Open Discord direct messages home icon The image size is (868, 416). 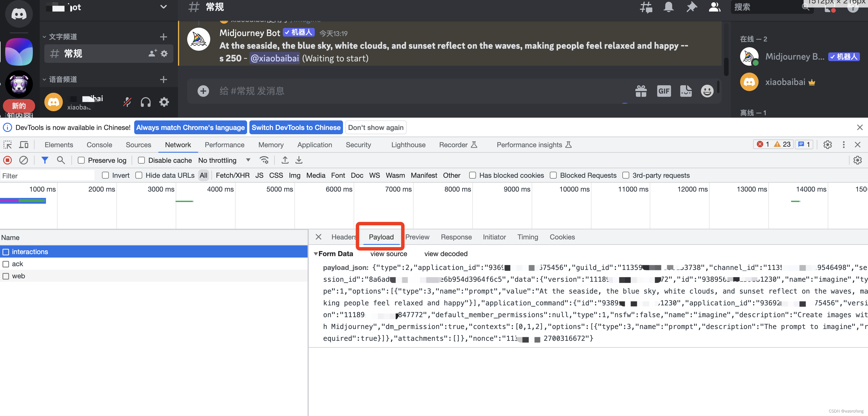pos(19,14)
